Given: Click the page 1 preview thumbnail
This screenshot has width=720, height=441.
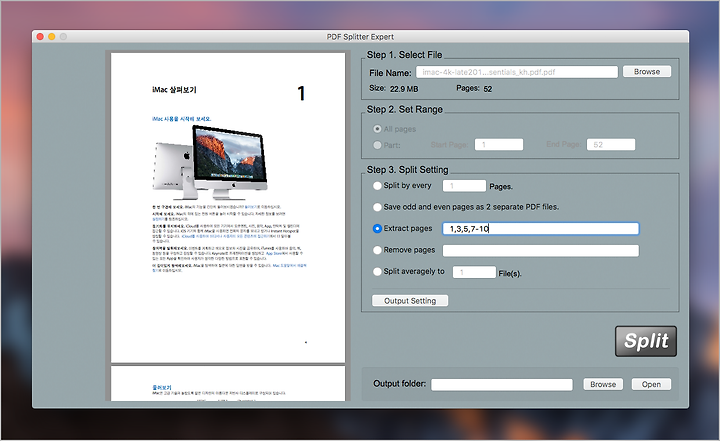Looking at the screenshot, I should coord(228,208).
